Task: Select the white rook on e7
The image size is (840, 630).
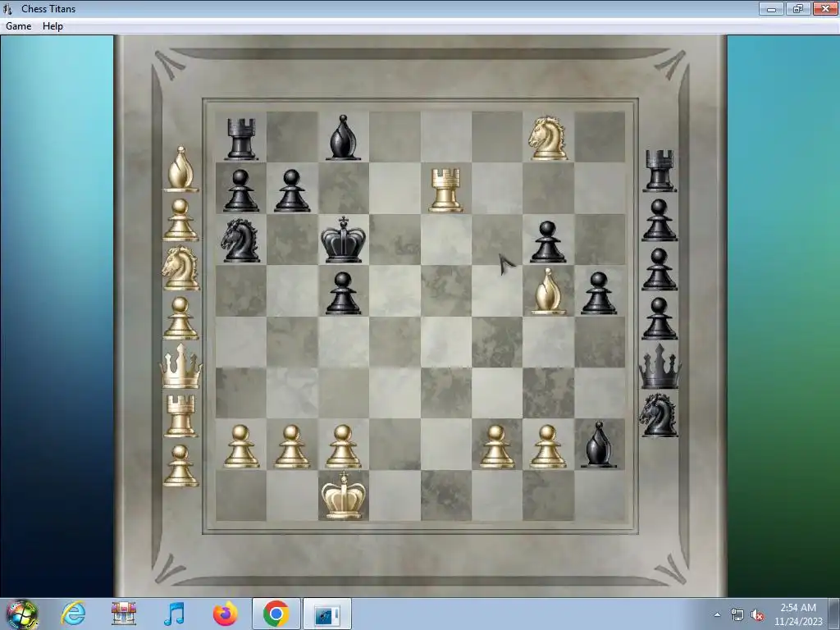Action: pyautogui.click(x=445, y=189)
